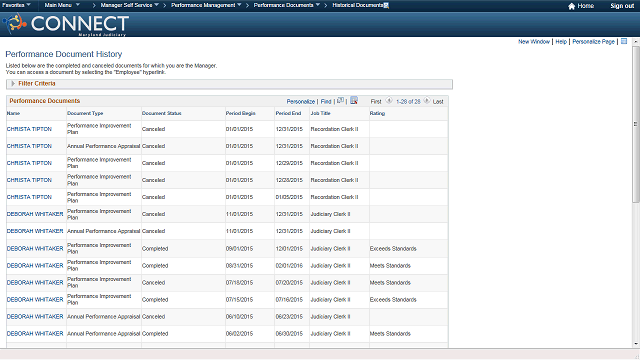Click Personalize Page link
Image resolution: width=640 pixels, height=360 pixels.
point(593,42)
